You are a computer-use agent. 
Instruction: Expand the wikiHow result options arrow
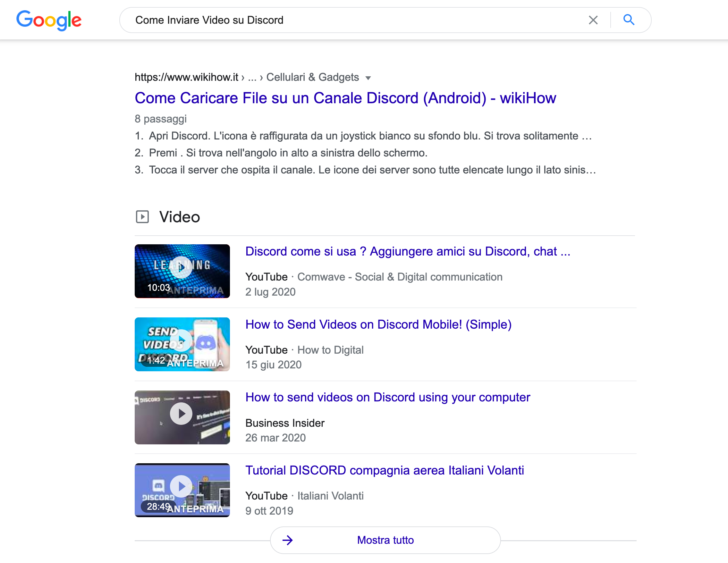pos(368,78)
